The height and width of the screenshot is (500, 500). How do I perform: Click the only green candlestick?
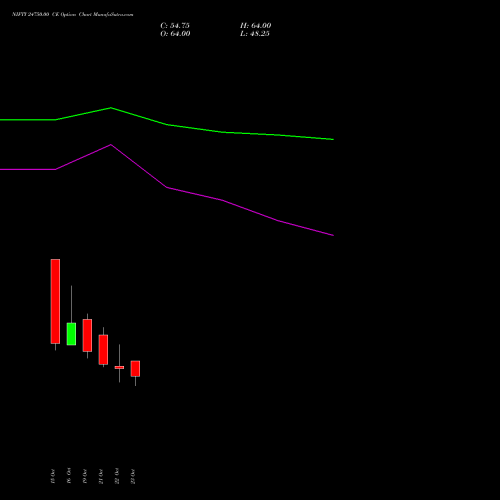pyautogui.click(x=71, y=334)
